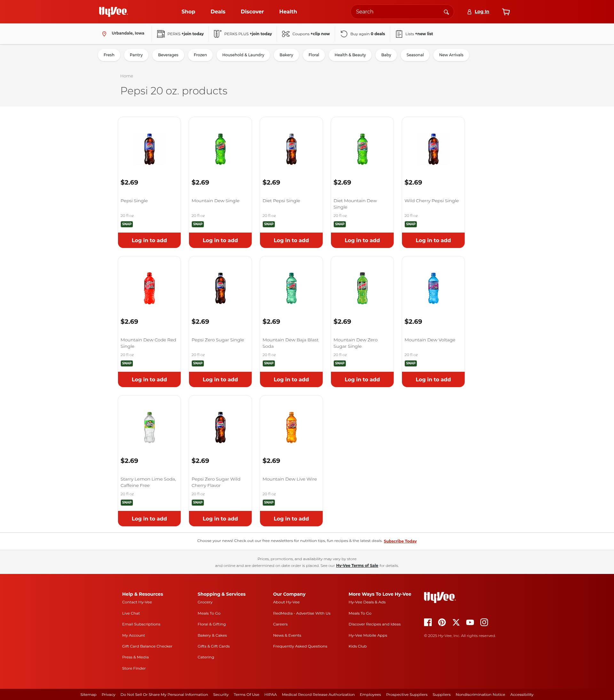The height and width of the screenshot is (700, 614).
Task: Click the Lists clipboard icon
Action: coord(399,34)
